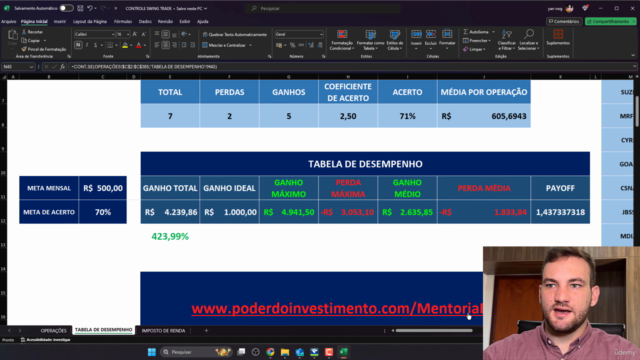Open Estilos de Célula gallery
Screen dimensions: 640x360
click(x=395, y=40)
